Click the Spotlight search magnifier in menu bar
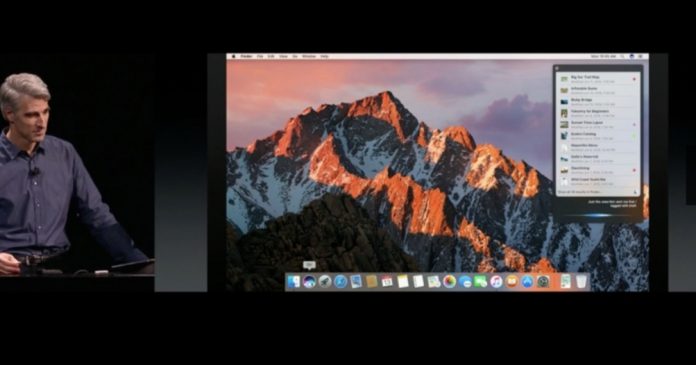 623,56
